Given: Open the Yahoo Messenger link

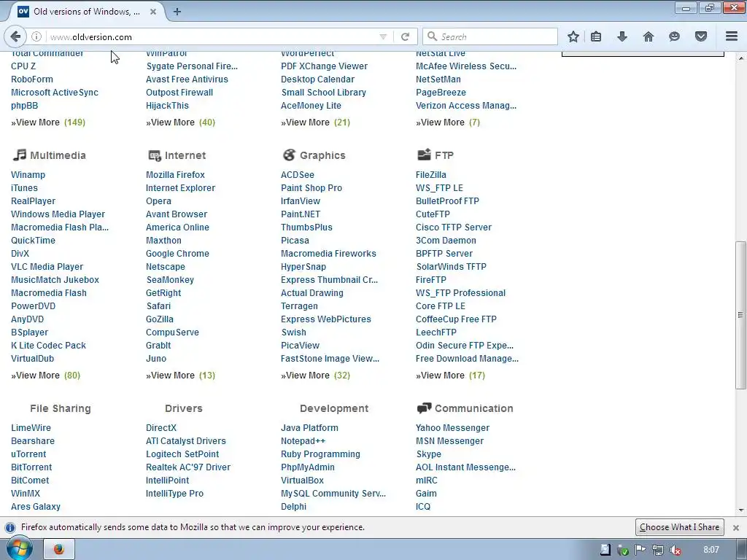Looking at the screenshot, I should point(452,427).
